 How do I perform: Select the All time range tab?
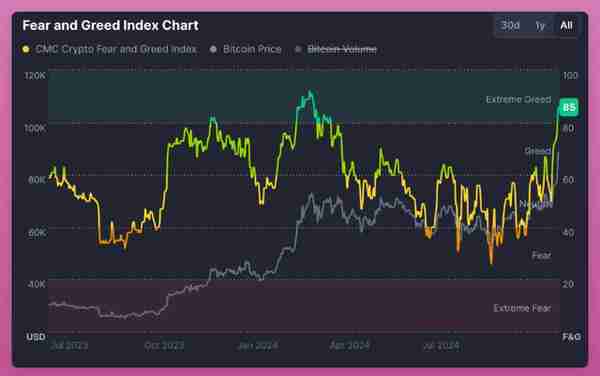coord(566,26)
